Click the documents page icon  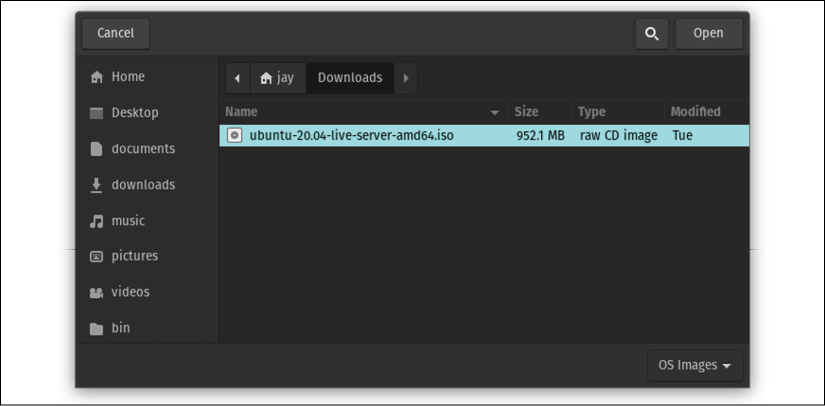[96, 149]
